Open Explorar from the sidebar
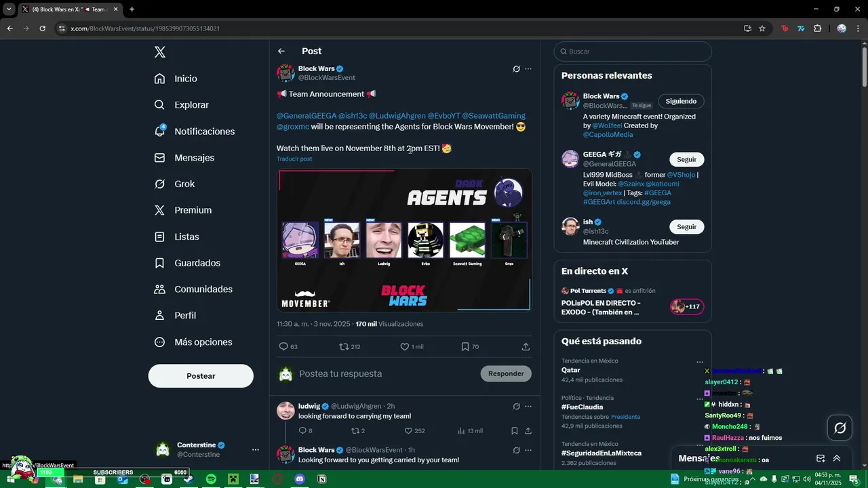The height and width of the screenshot is (488, 868). click(x=181, y=105)
